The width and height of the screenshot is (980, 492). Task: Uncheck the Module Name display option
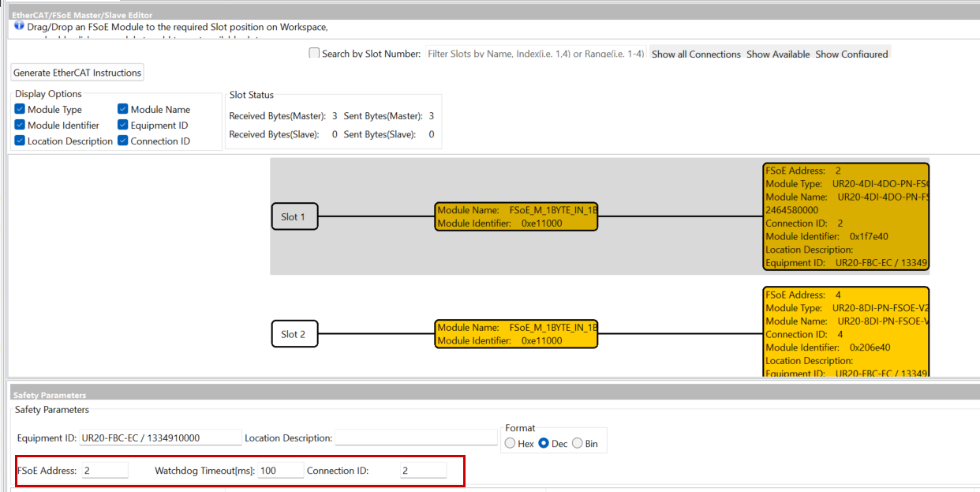point(123,110)
